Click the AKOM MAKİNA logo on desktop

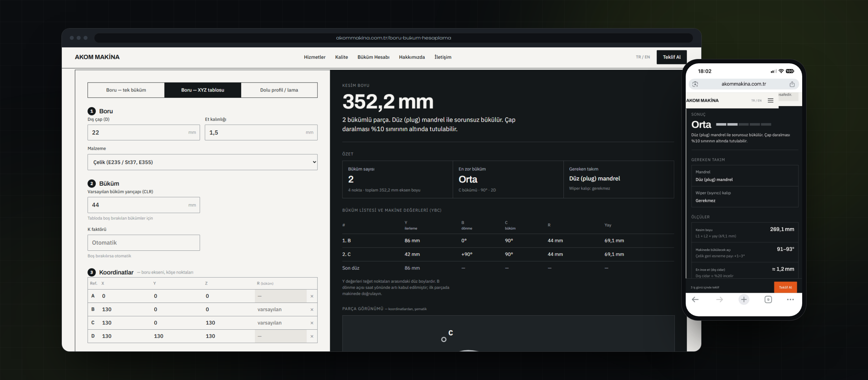click(97, 57)
